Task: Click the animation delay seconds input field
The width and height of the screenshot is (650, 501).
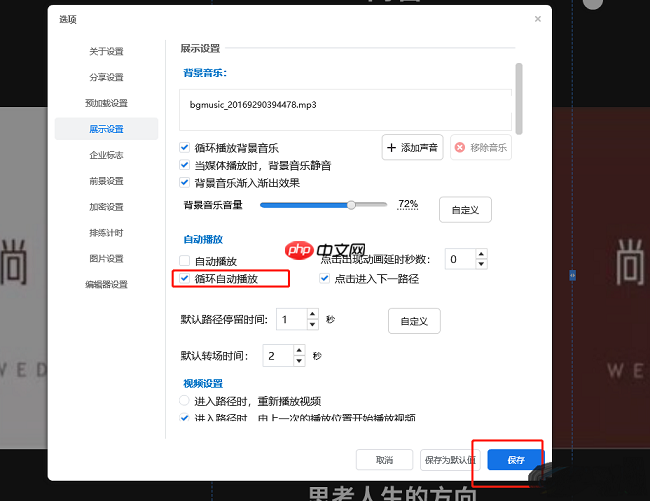Action: (x=460, y=259)
